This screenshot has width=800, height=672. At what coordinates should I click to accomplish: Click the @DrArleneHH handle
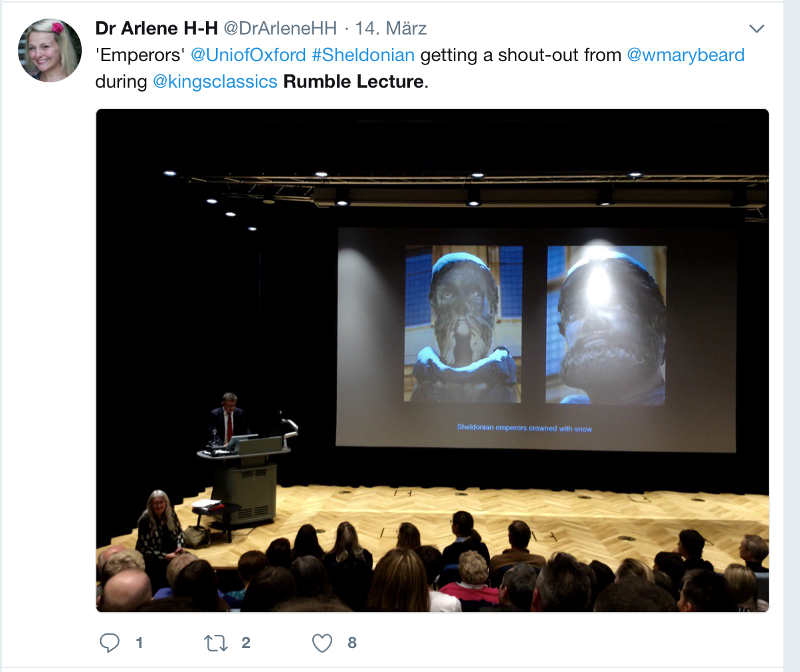pyautogui.click(x=280, y=28)
